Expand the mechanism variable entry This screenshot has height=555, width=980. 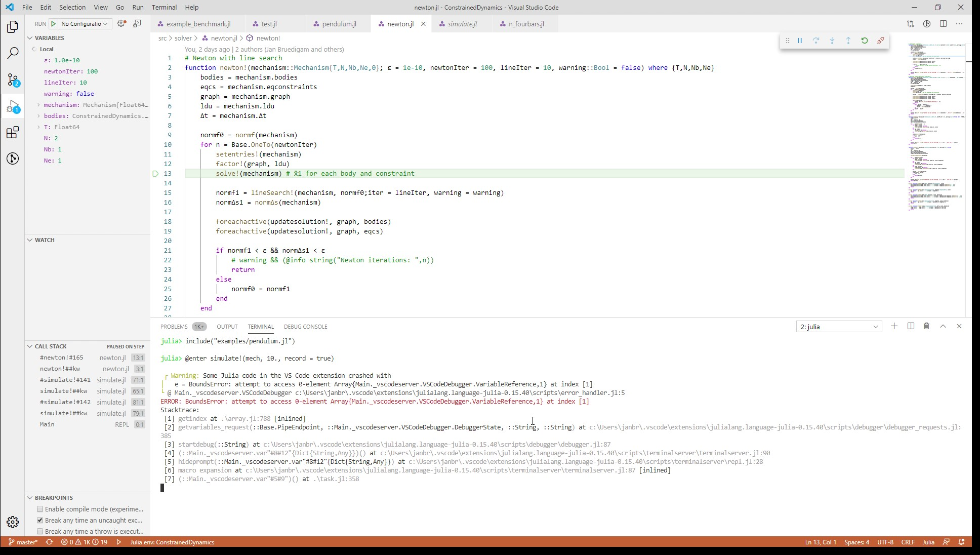[x=39, y=105]
